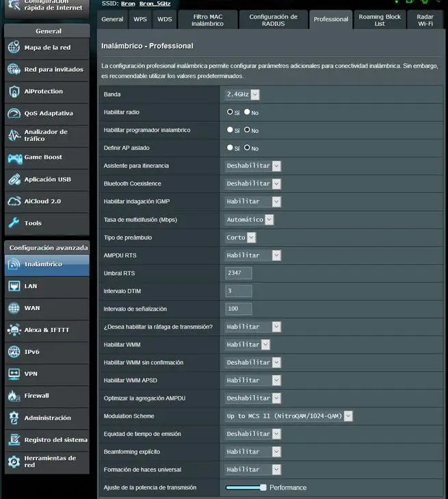Click the Firewall icon in sidebar
Viewport: 448px width, 499px height.
14,396
